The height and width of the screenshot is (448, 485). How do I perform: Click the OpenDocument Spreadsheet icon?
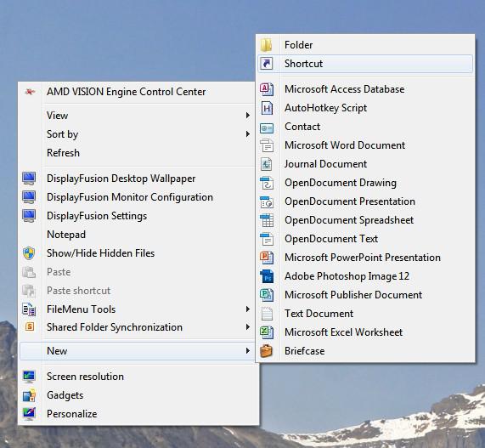[x=267, y=220]
